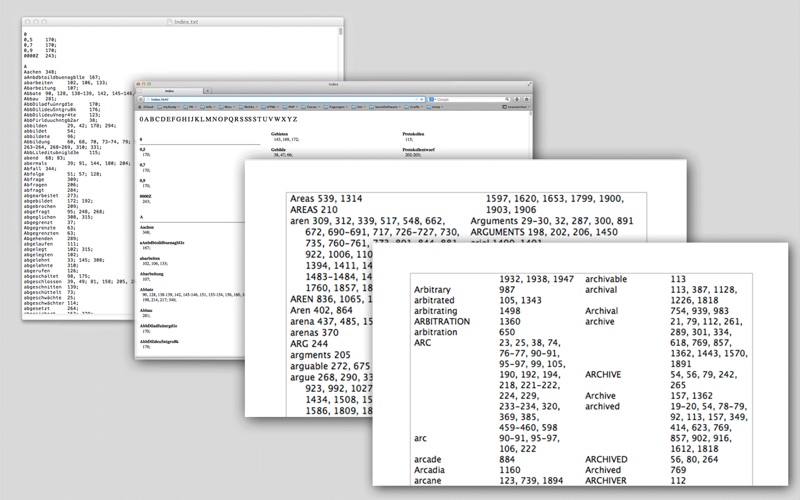Click the 'Arcadia' entry in the front table

(429, 470)
